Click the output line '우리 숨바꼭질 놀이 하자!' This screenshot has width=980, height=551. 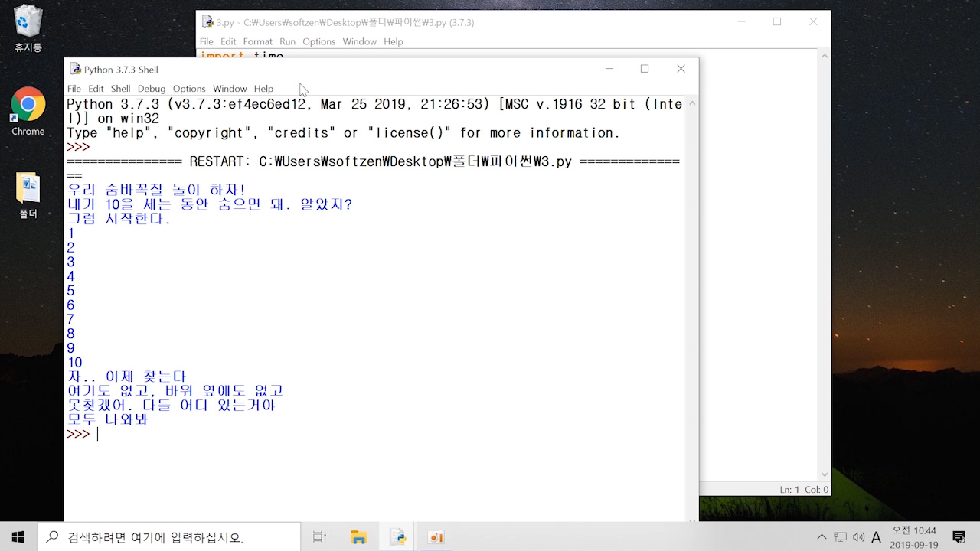[156, 190]
